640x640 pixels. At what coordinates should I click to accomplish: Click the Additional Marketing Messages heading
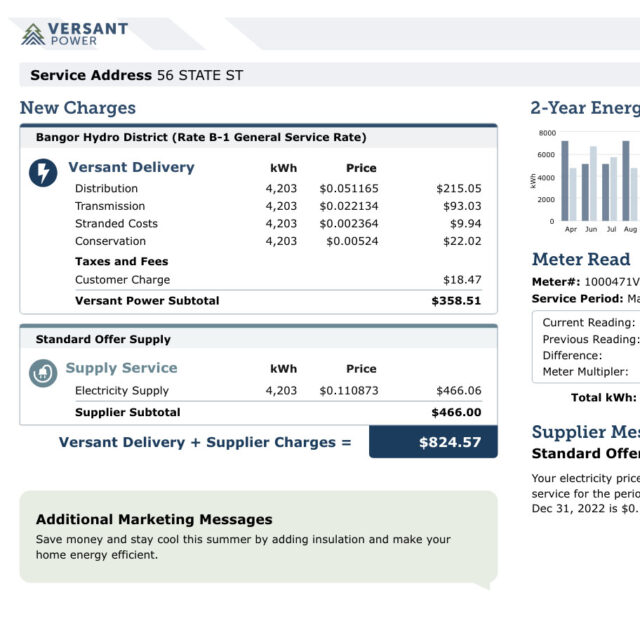click(x=154, y=519)
